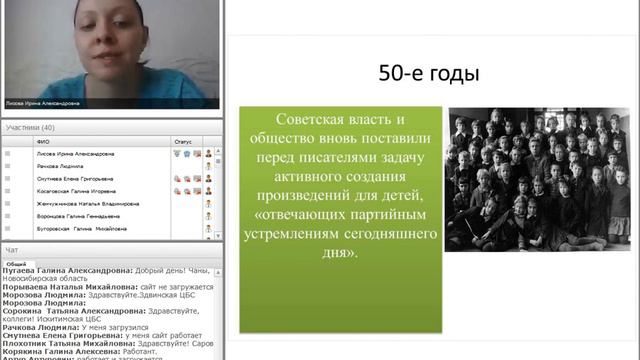
Task: Click the user role icon for Лисова Ирина Александровна
Action: click(209, 153)
